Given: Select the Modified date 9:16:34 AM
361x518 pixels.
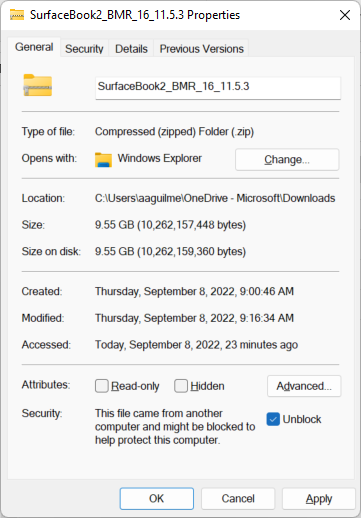Looking at the screenshot, I should (x=194, y=318).
